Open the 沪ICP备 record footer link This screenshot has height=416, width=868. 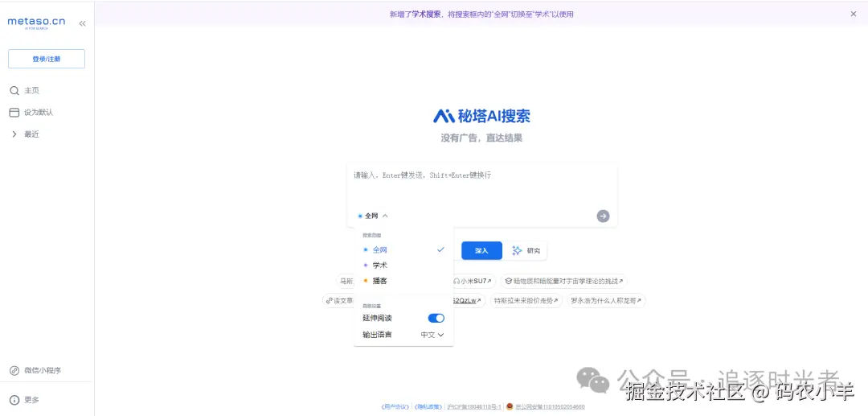coord(474,406)
